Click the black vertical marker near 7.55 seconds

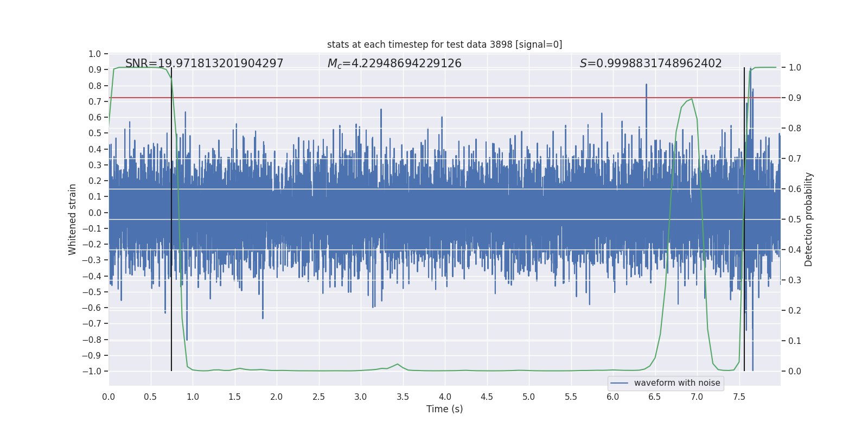pyautogui.click(x=744, y=219)
